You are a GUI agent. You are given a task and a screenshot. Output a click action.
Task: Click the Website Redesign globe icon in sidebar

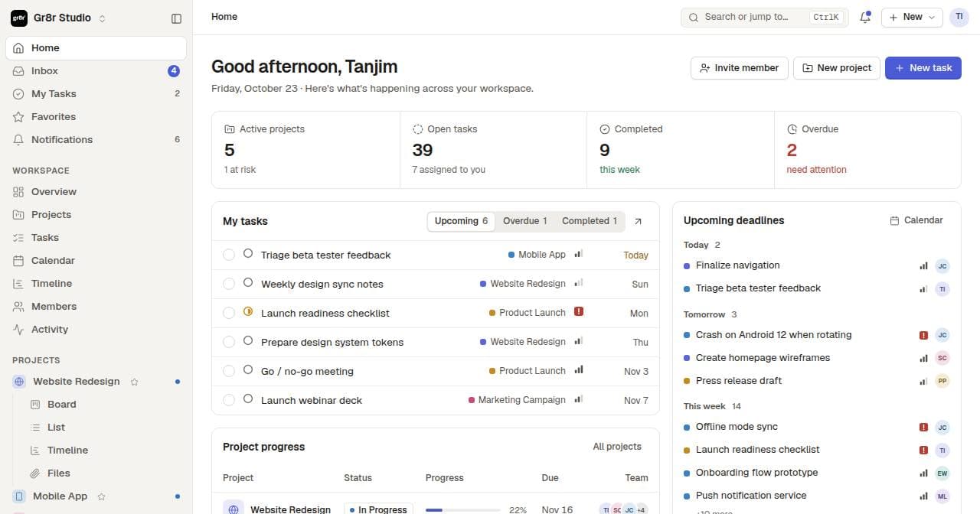click(x=20, y=382)
